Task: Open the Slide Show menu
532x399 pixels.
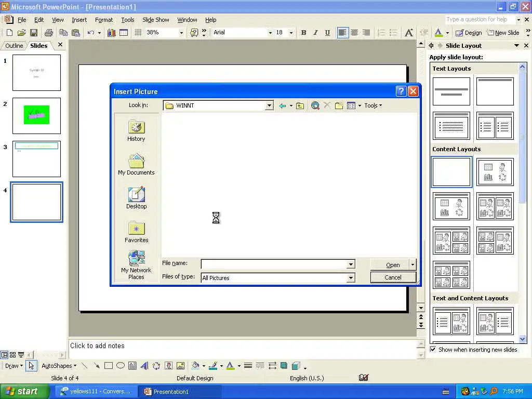Action: coord(155,20)
